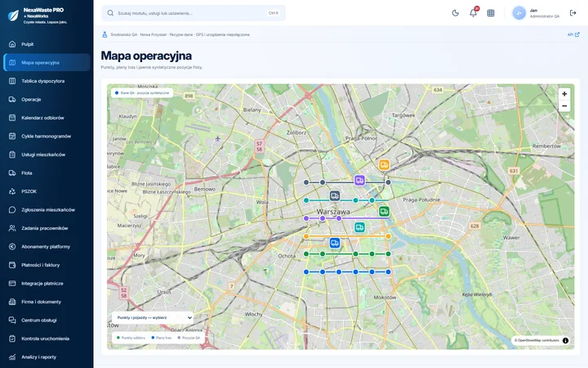This screenshot has height=368, width=588.
Task: Click the Flota truck icon
Action: click(12, 173)
